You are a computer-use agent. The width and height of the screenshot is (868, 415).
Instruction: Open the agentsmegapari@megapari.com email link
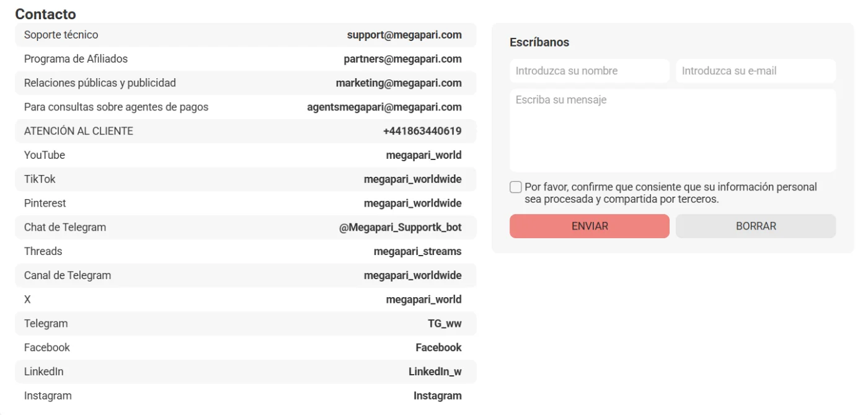(384, 107)
